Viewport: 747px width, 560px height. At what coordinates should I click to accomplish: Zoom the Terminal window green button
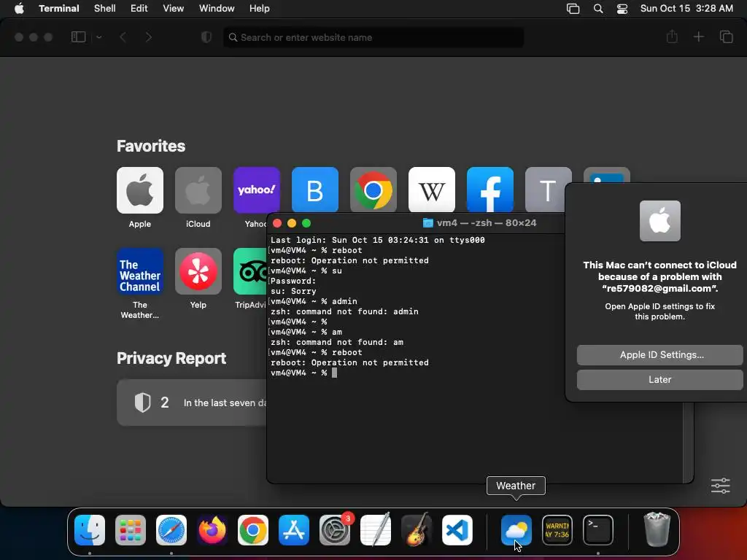pyautogui.click(x=306, y=223)
